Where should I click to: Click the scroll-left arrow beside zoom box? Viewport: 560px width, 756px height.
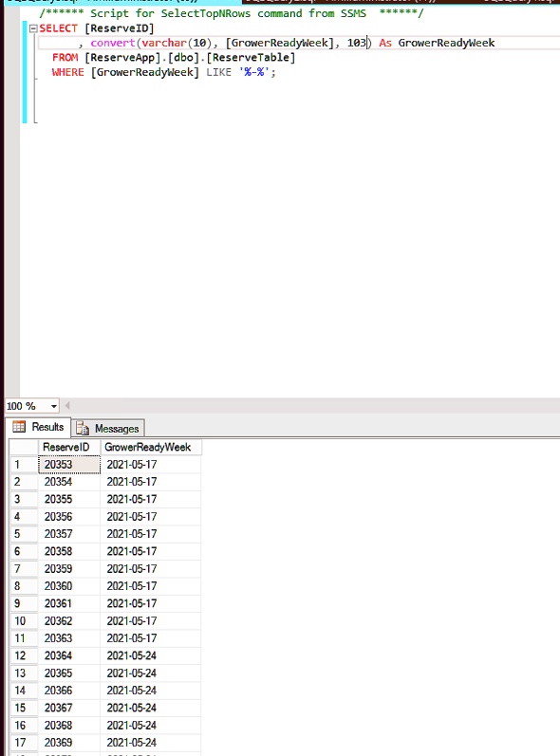[x=67, y=406]
